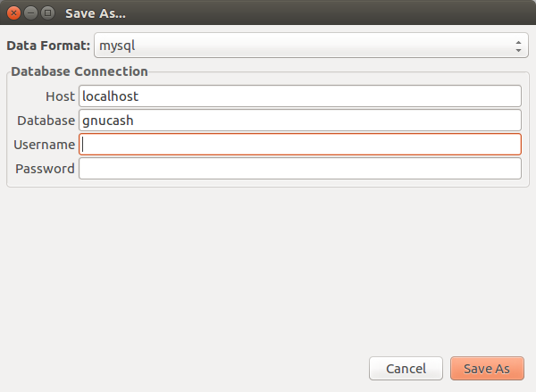Click the Database field label
536x392 pixels.
46,121
